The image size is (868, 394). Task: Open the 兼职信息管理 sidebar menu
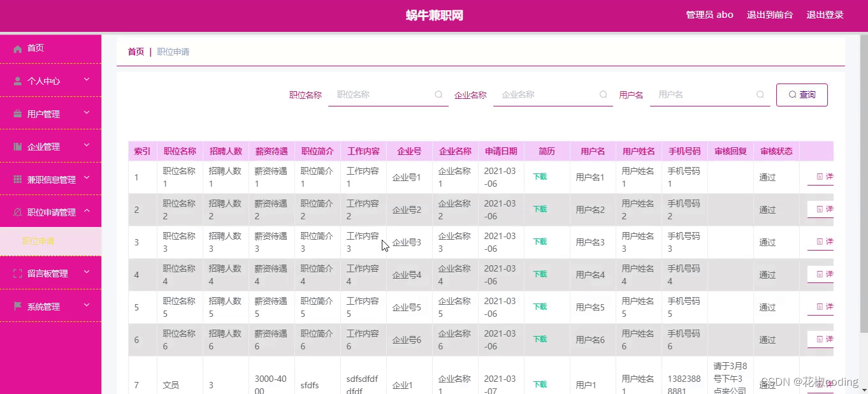coord(50,180)
